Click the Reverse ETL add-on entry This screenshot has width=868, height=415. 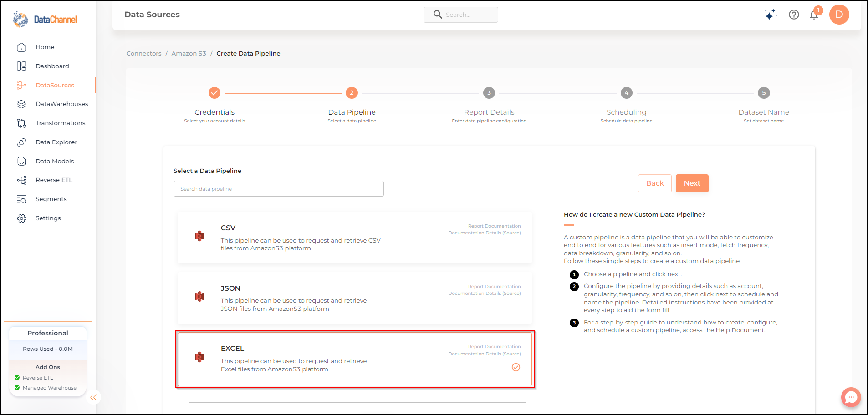click(34, 378)
